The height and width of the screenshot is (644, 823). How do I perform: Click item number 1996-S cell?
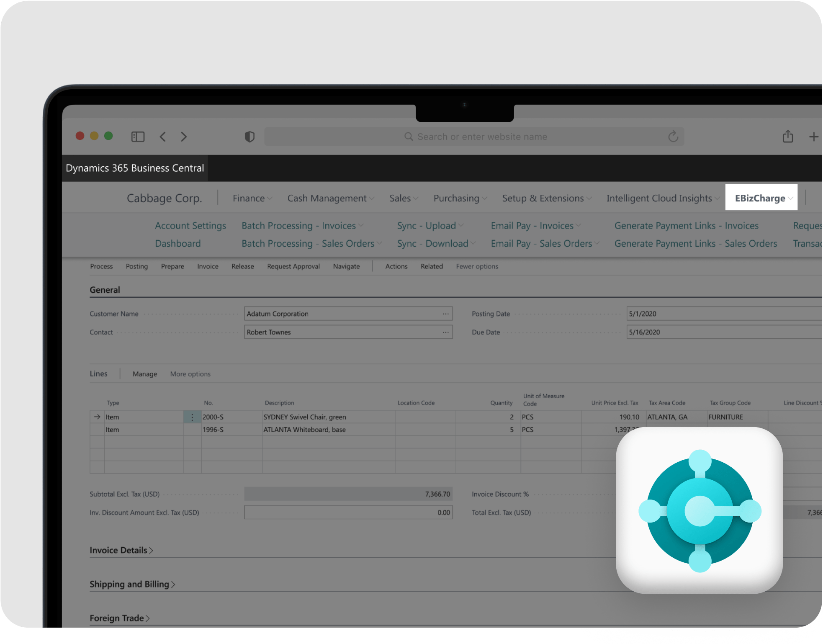tap(232, 430)
